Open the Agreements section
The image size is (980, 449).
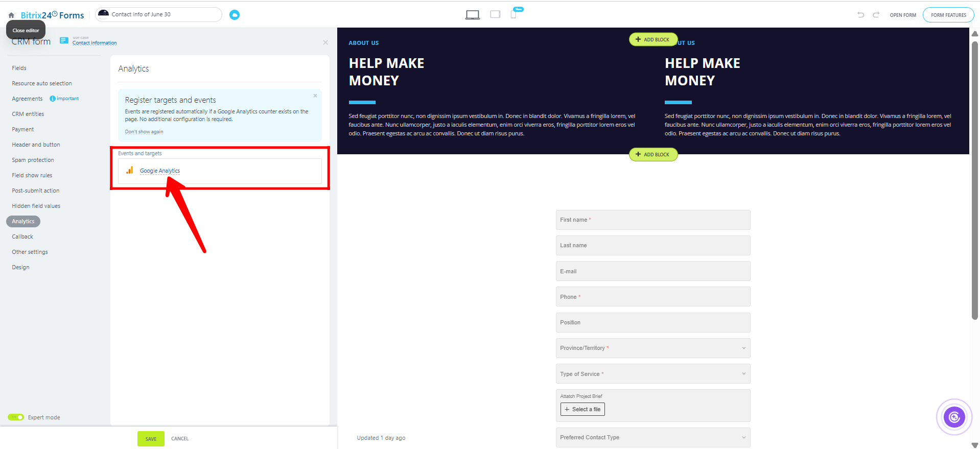coord(27,99)
